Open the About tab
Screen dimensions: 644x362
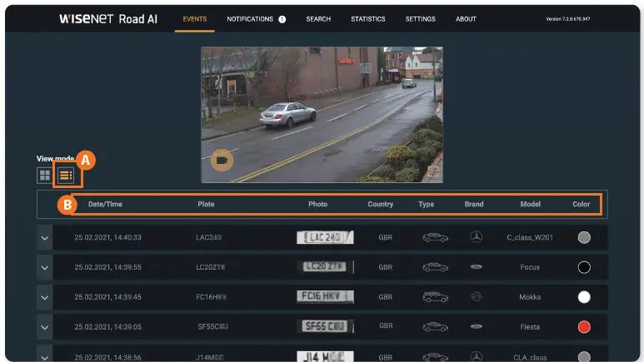pyautogui.click(x=466, y=19)
